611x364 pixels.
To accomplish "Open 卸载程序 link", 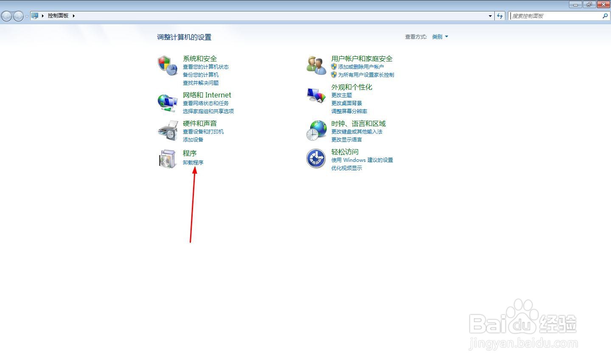I will 193,163.
